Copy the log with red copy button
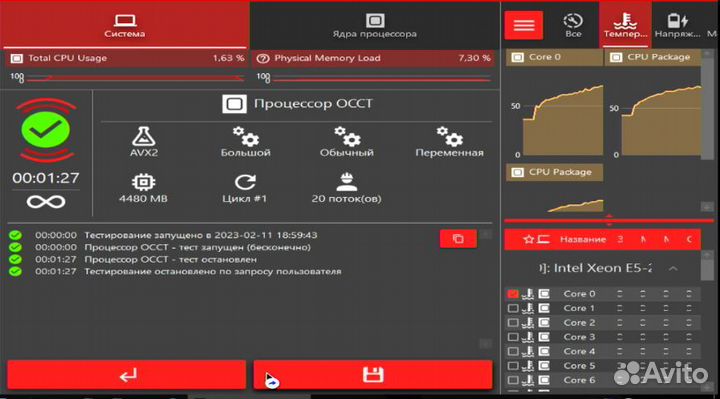Screen dimensions: 720x399 point(458,239)
